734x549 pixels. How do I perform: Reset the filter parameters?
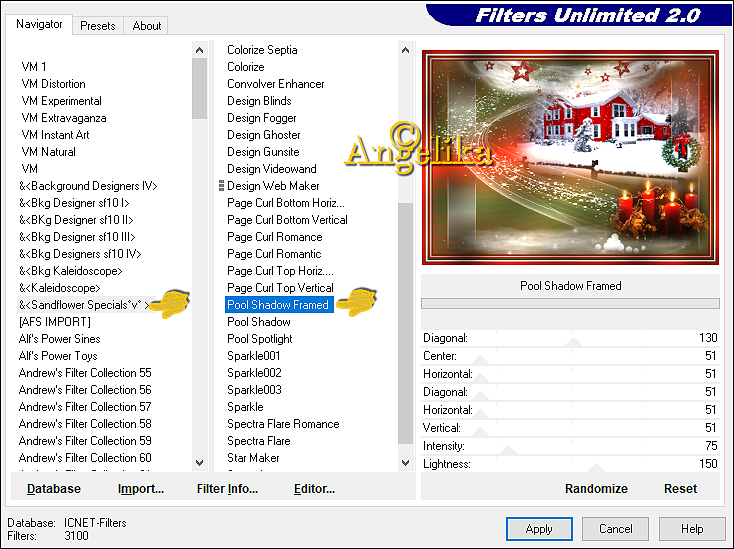680,489
